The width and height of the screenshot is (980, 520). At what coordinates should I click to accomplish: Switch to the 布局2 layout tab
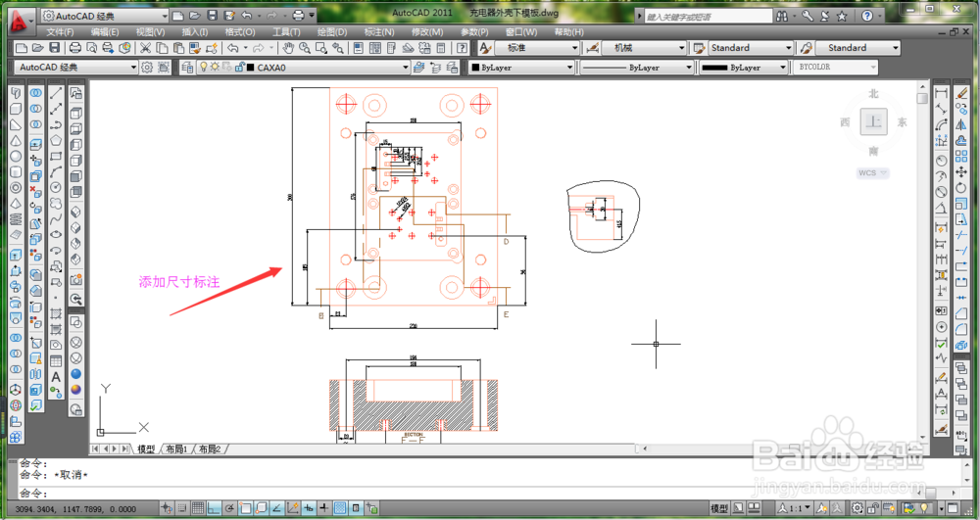tap(210, 449)
